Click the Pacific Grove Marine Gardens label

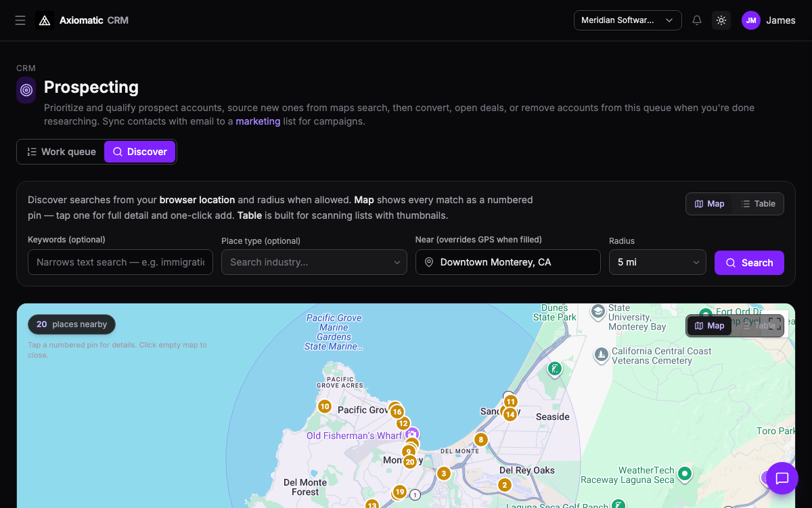334,332
